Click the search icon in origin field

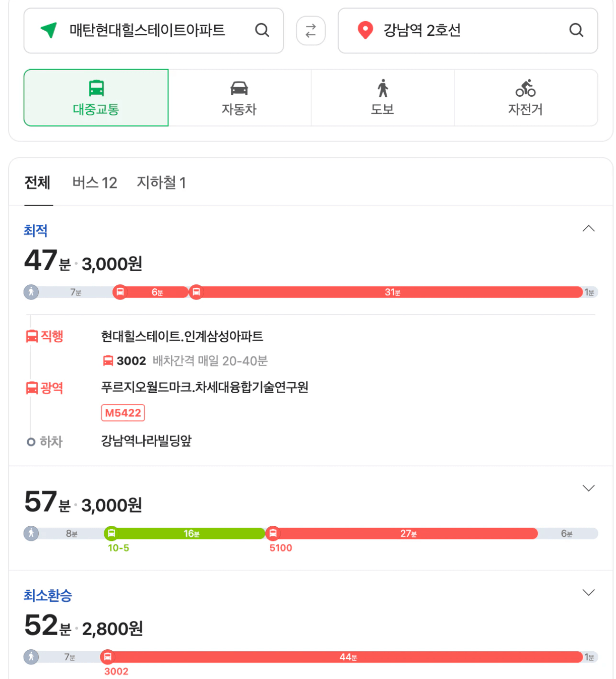pos(262,30)
